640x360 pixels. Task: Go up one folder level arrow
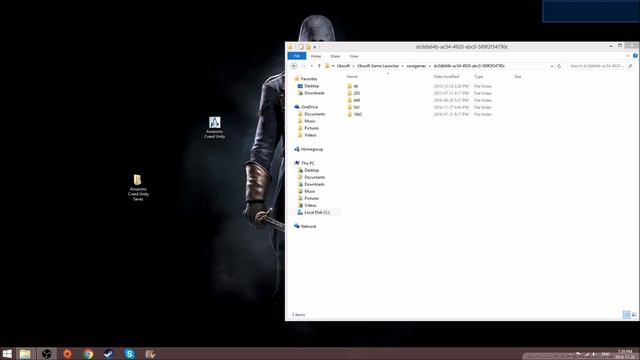(319, 66)
